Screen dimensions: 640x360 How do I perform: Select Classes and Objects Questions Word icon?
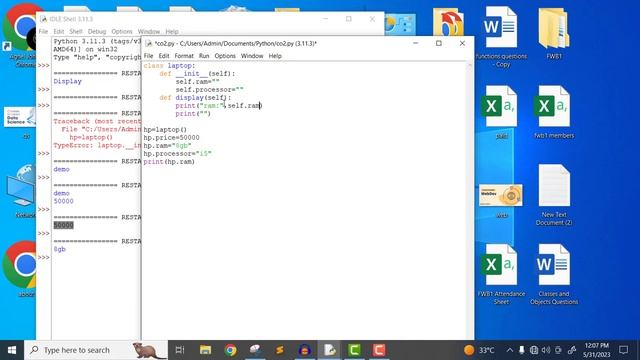[x=554, y=274]
